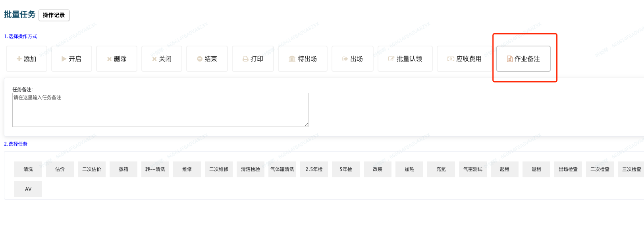
Task: Click the X icon on 关闭 button
Action: pyautogui.click(x=154, y=59)
